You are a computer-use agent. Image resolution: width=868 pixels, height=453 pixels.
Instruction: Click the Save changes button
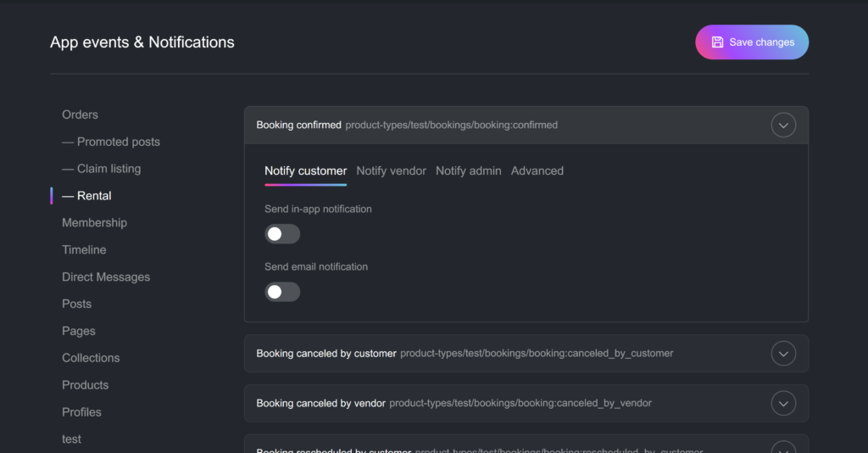752,42
